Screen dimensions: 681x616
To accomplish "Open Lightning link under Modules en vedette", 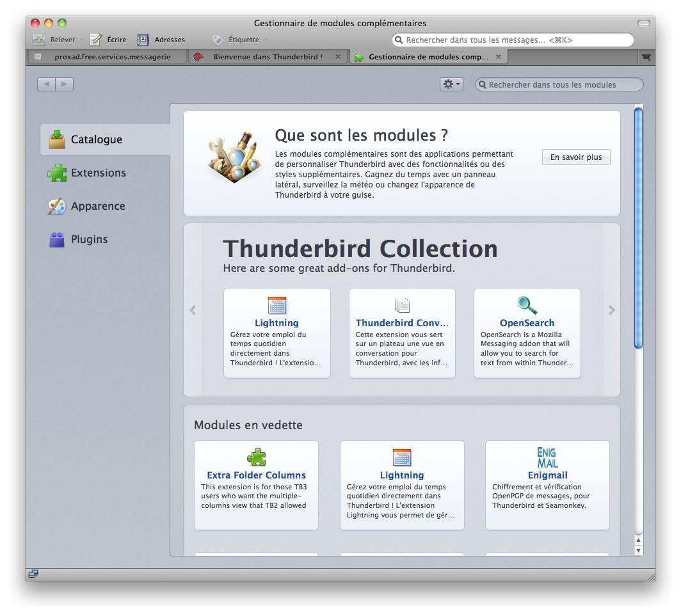I will click(x=402, y=475).
